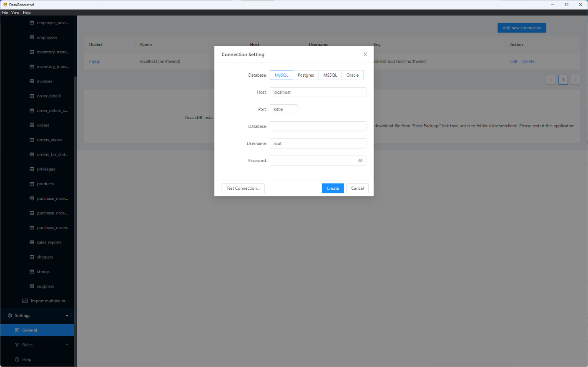The width and height of the screenshot is (588, 367).
Task: Click the Test Connection button
Action: [243, 189]
